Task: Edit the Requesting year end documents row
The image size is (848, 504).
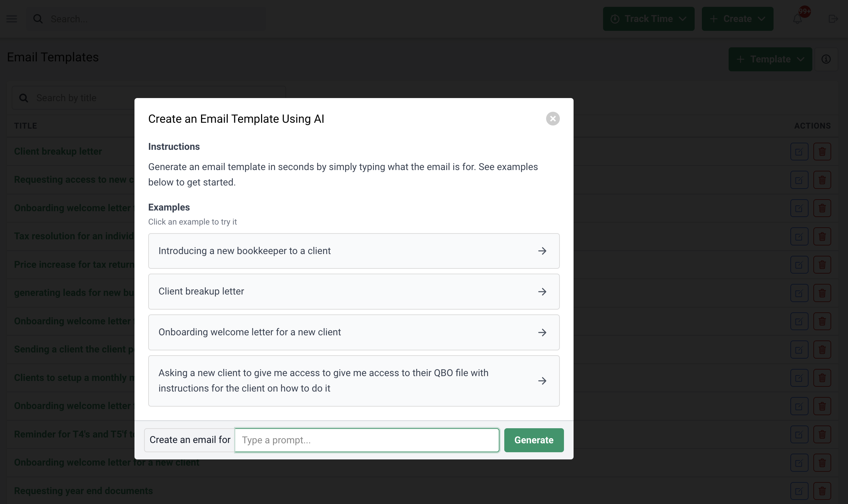Action: 799,491
